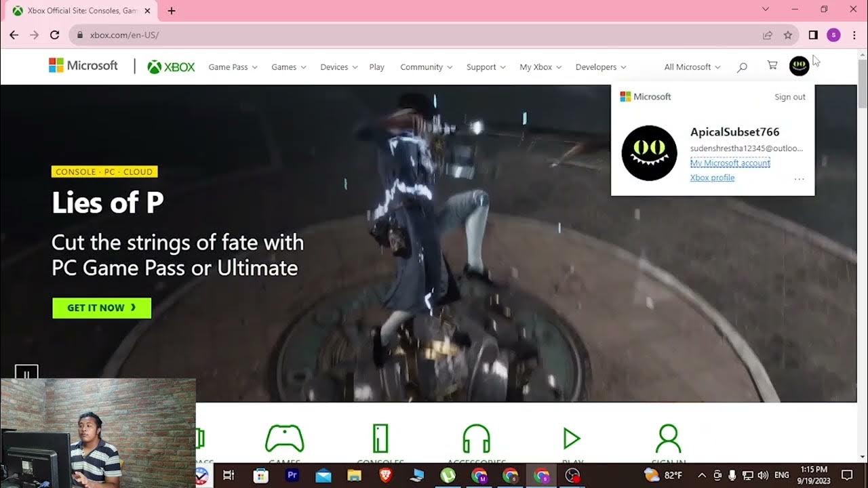Expand the Games dropdown in the nav bar
Viewport: 868px width, 488px height.
pos(289,67)
